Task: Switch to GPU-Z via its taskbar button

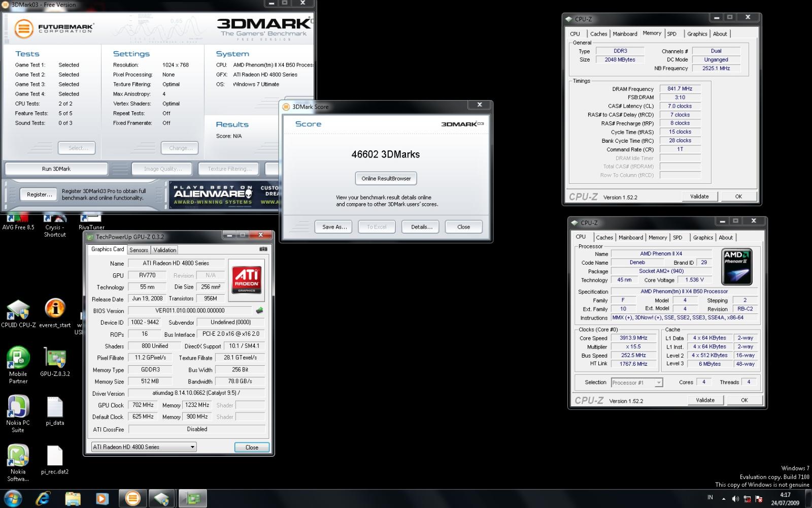Action: click(x=192, y=498)
